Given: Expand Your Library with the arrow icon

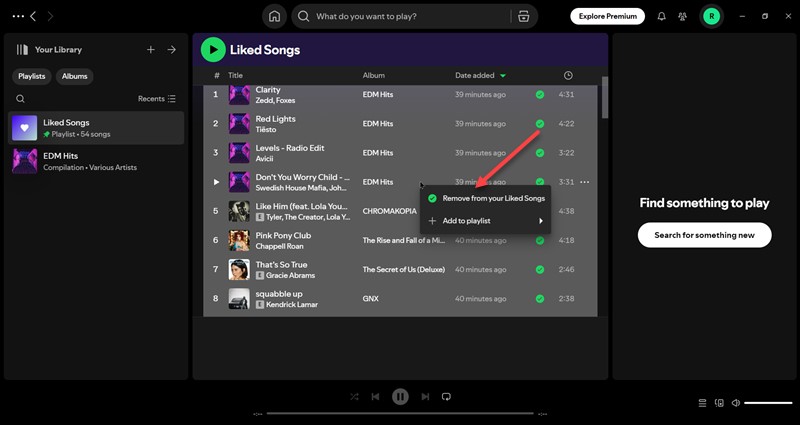Looking at the screenshot, I should pyautogui.click(x=171, y=49).
